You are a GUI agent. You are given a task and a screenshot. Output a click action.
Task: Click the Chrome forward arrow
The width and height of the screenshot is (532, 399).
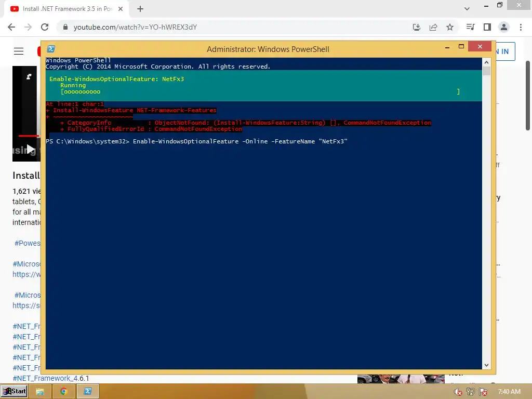click(28, 27)
